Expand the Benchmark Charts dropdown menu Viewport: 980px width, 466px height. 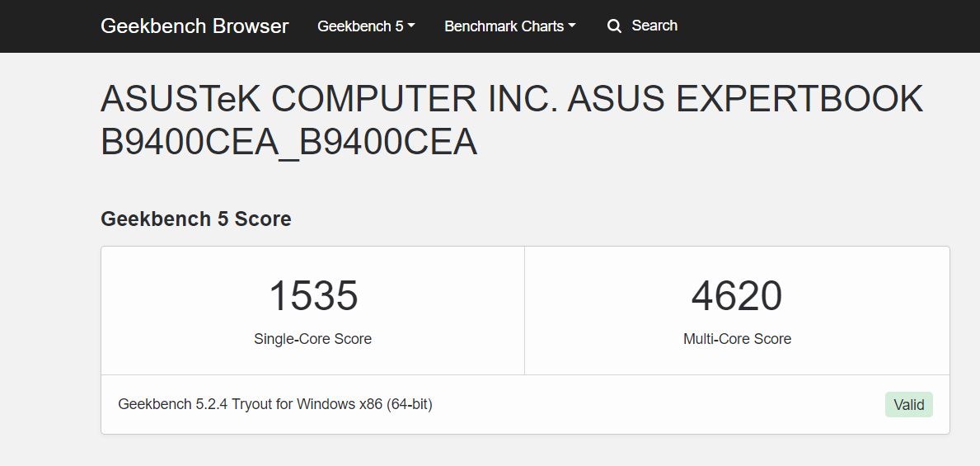tap(510, 26)
